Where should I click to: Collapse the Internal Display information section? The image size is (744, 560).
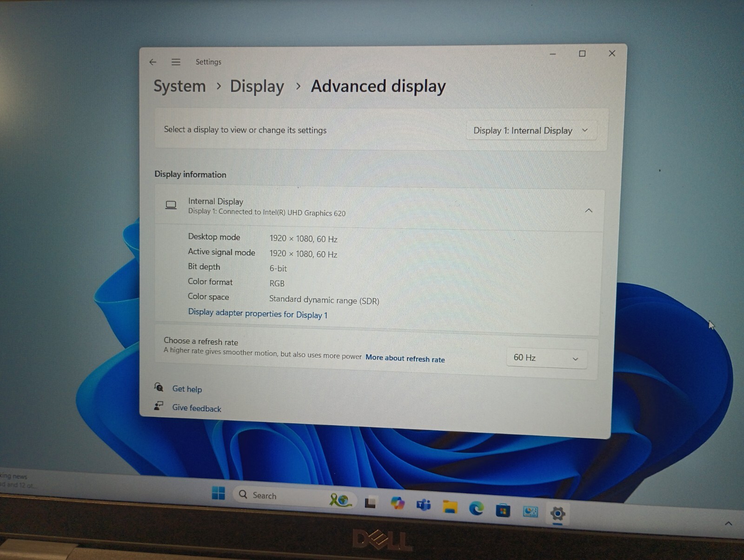pyautogui.click(x=588, y=211)
